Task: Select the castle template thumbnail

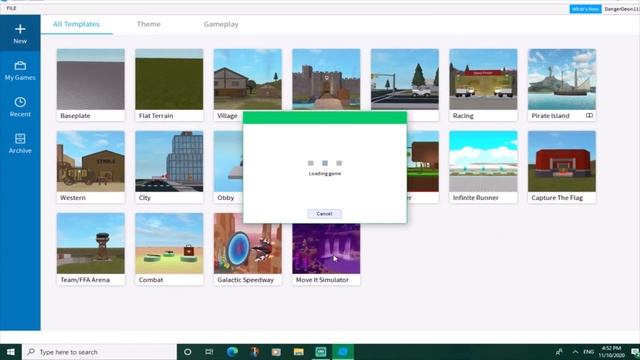Action: 326,79
